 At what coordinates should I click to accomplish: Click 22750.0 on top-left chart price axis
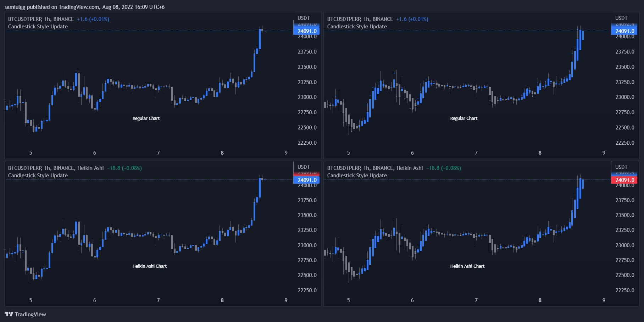tap(307, 112)
